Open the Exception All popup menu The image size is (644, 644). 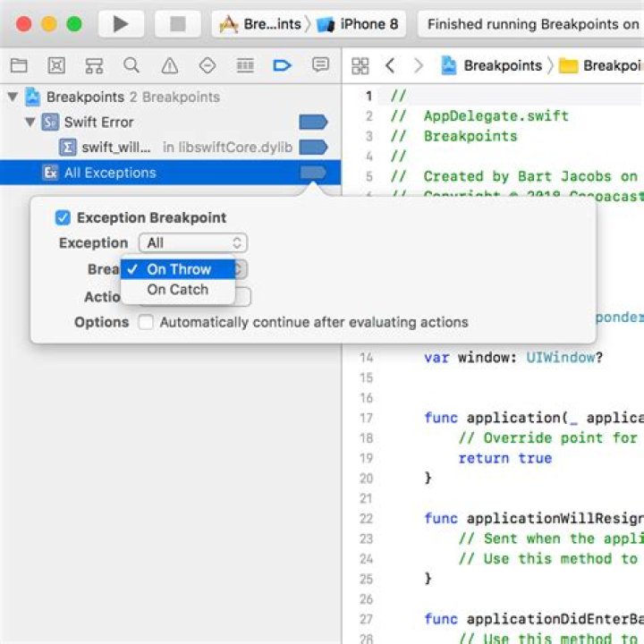pos(193,242)
